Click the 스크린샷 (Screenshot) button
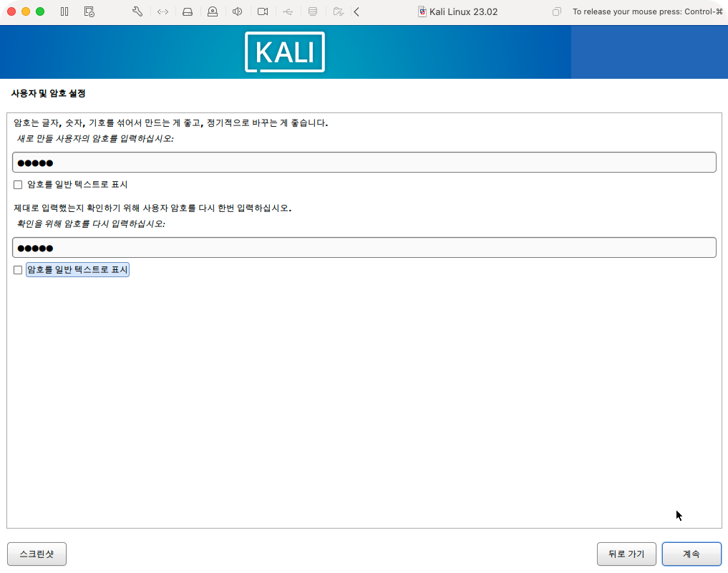 pyautogui.click(x=37, y=554)
